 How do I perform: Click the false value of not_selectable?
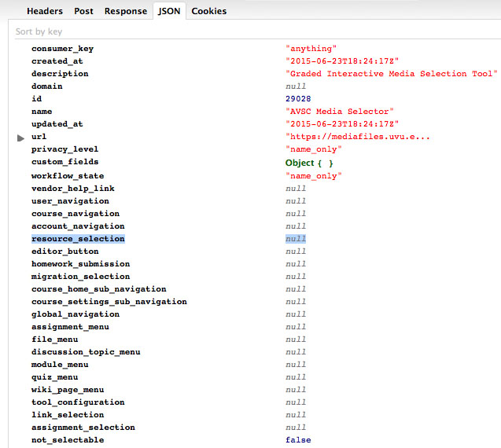coord(298,440)
